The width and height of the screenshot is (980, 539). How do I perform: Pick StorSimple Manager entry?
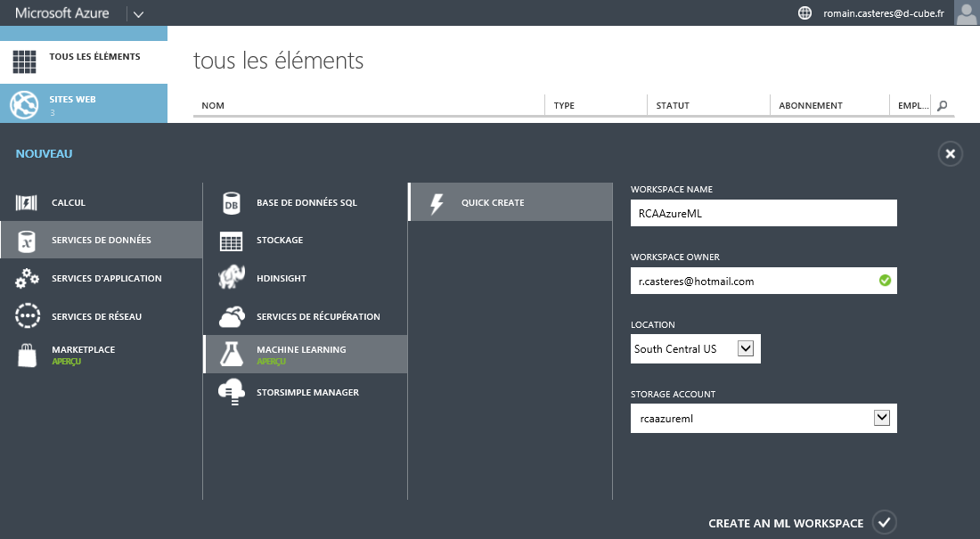pos(306,392)
